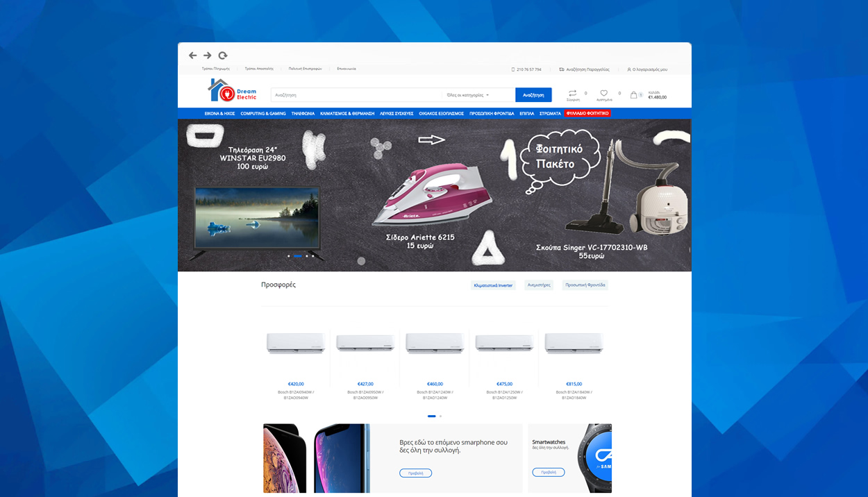The image size is (868, 497).
Task: Open Bosch B1ZAI1240W product image
Action: tap(435, 343)
